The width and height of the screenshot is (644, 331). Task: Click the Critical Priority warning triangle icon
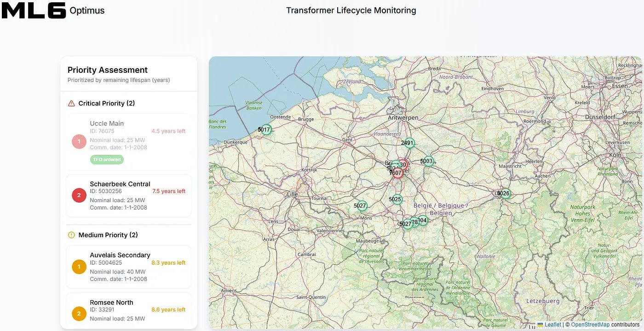(x=71, y=104)
